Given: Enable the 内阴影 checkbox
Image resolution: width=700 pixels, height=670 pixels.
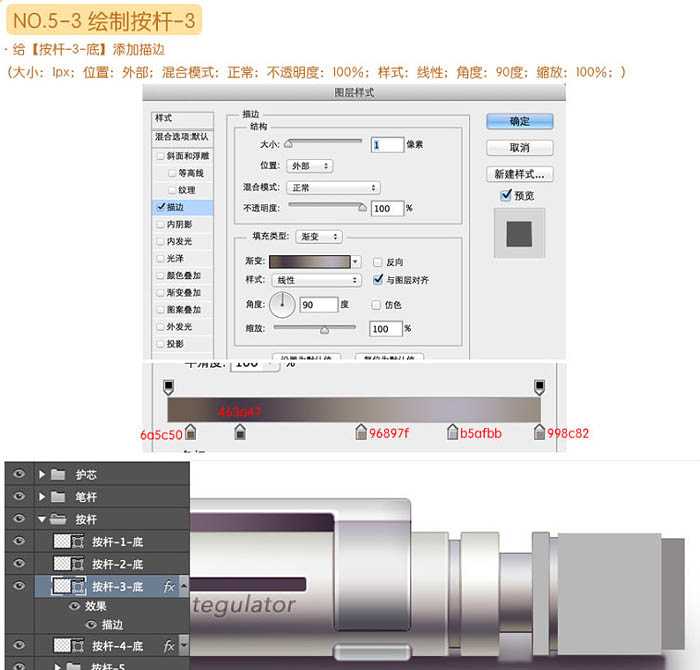Looking at the screenshot, I should [x=160, y=224].
